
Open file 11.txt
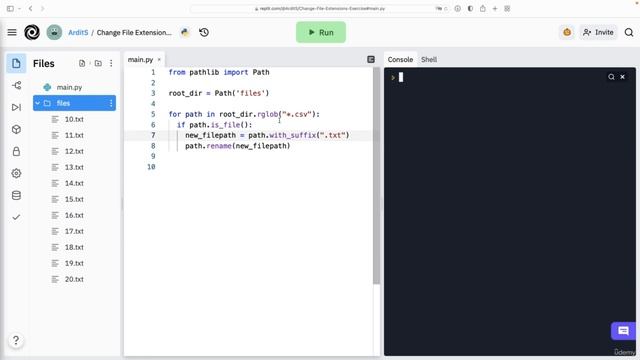pyautogui.click(x=74, y=135)
